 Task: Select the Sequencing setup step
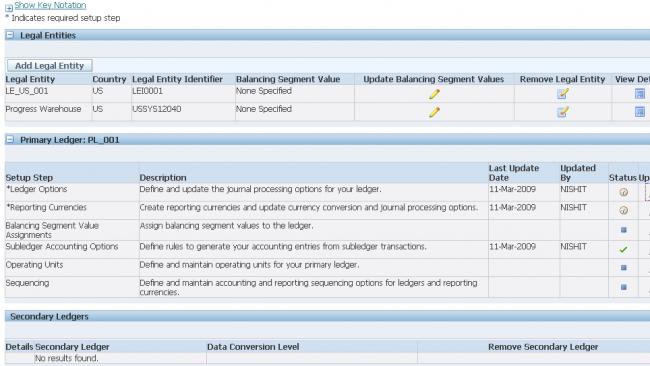27,283
